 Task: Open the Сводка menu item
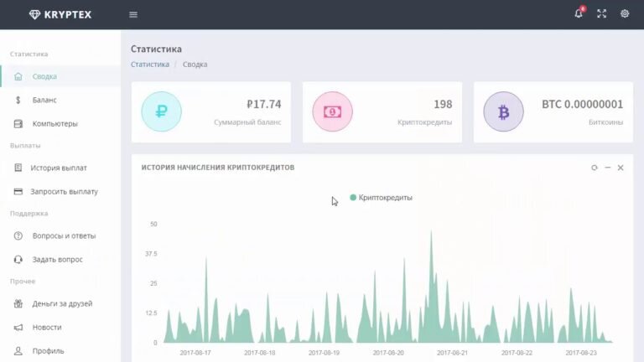(60, 76)
